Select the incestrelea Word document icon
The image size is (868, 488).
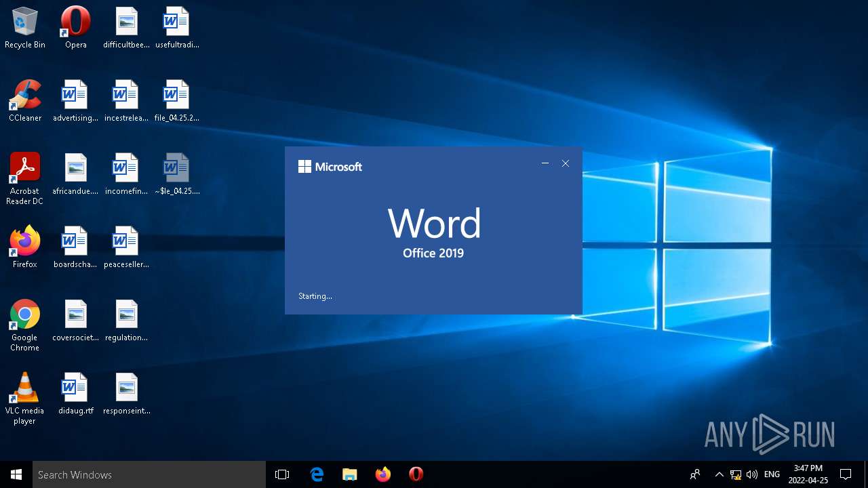126,100
